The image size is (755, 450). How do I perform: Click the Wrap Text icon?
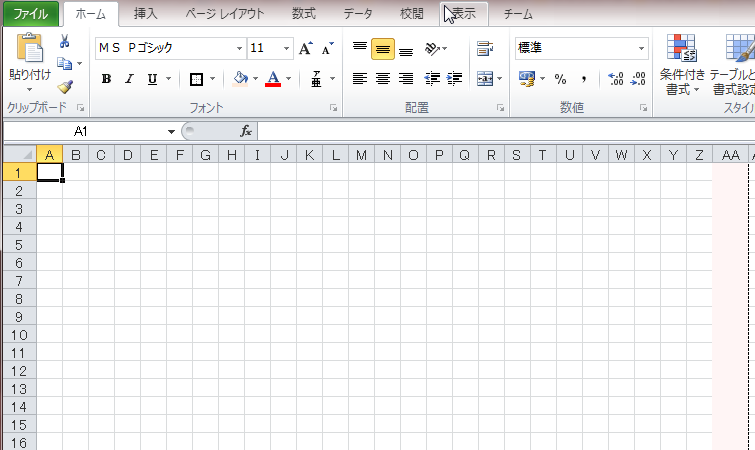coord(485,48)
